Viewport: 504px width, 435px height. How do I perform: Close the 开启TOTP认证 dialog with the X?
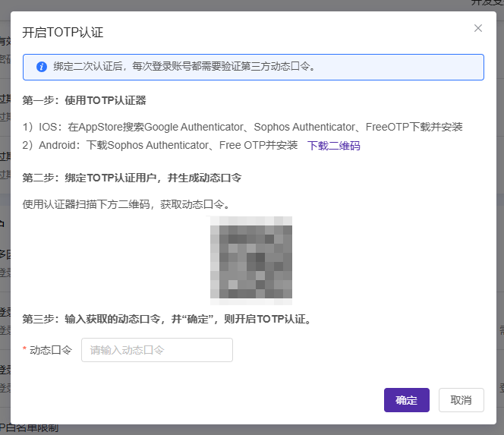coord(478,28)
